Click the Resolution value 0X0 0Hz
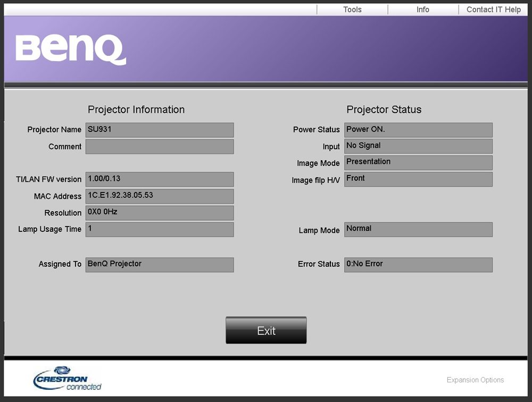The height and width of the screenshot is (402, 532). (x=160, y=213)
